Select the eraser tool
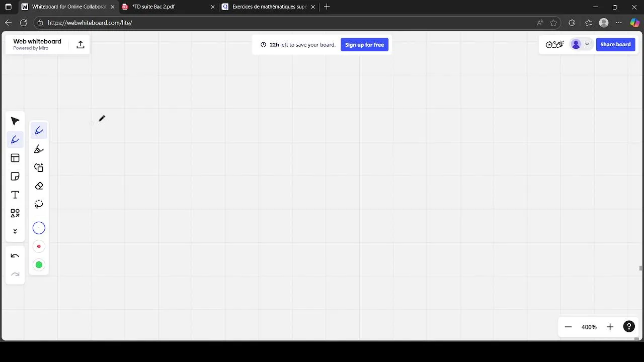The image size is (644, 362). tap(39, 186)
